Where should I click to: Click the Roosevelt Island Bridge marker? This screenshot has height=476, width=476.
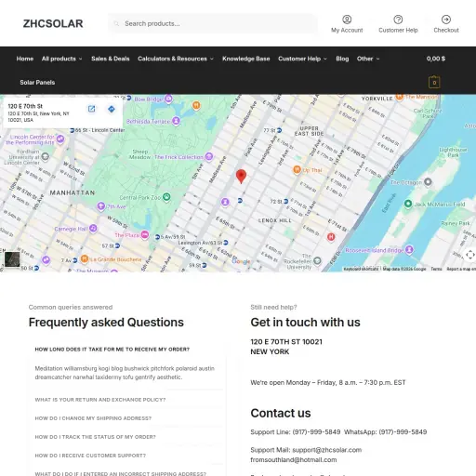coord(409,249)
